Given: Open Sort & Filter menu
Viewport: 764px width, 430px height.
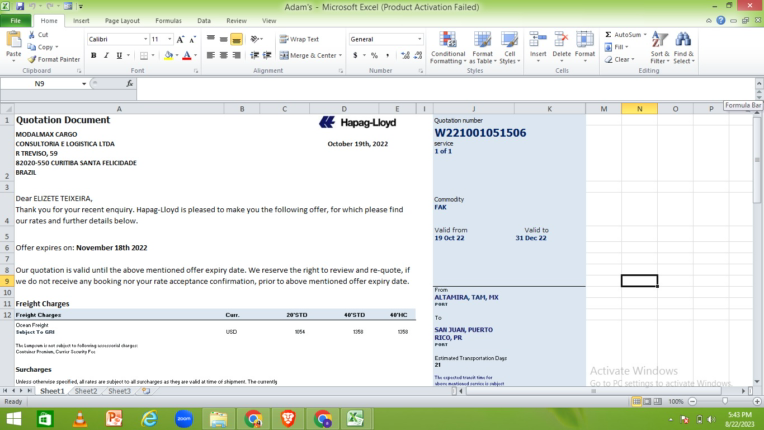Looking at the screenshot, I should pyautogui.click(x=660, y=47).
